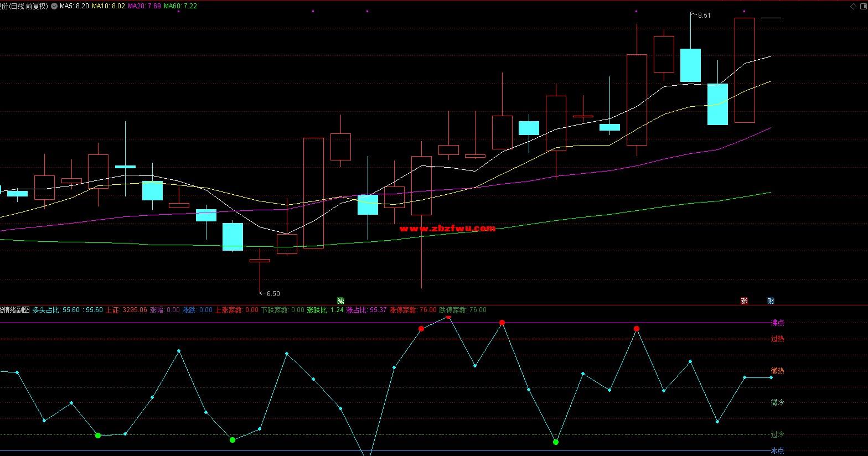Click the 多头占比: 55.60 value

tap(56, 310)
